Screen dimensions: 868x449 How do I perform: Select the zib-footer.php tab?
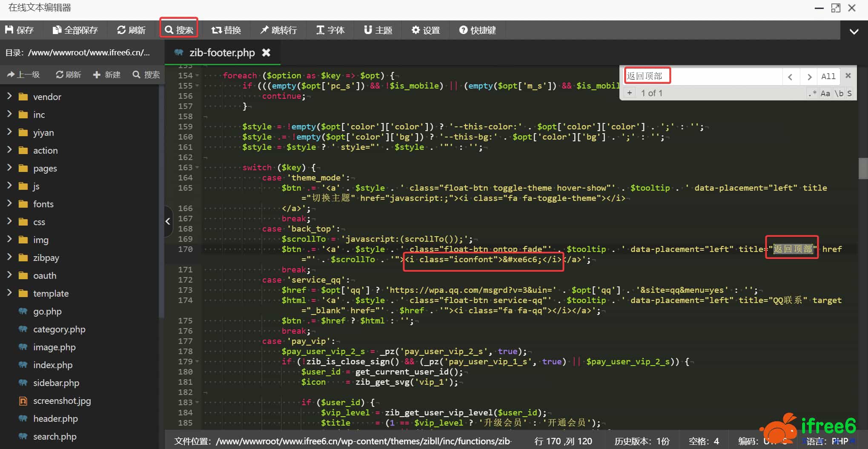(x=221, y=53)
